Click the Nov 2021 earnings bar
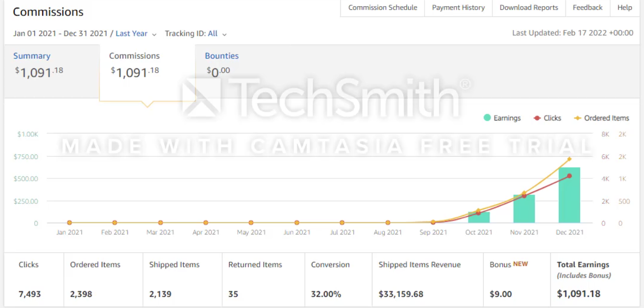Screen dimensions: 644x308 (524, 209)
